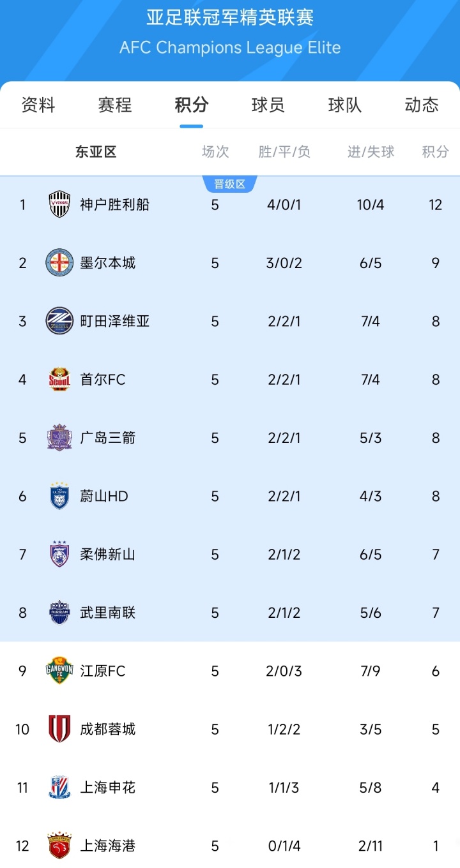Tap the Shanghai Shenhua (上海申花) badge
The width and height of the screenshot is (460, 868).
coord(59,788)
